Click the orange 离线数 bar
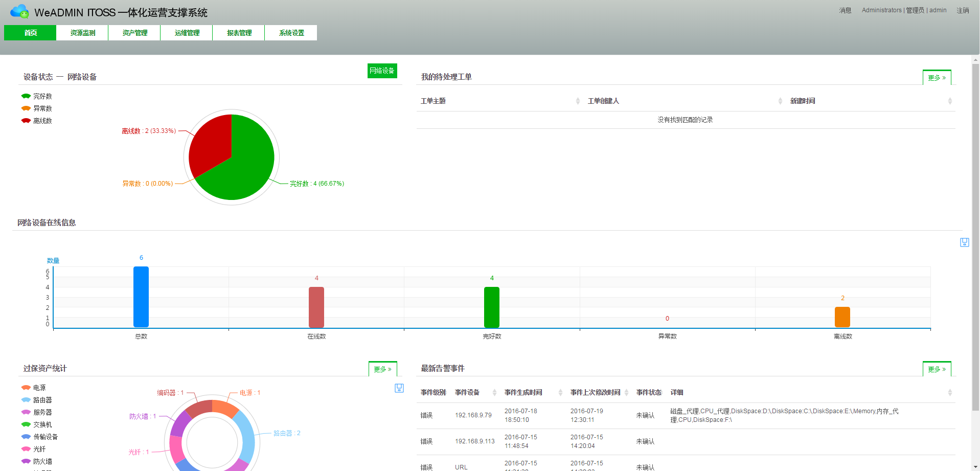 [x=842, y=317]
